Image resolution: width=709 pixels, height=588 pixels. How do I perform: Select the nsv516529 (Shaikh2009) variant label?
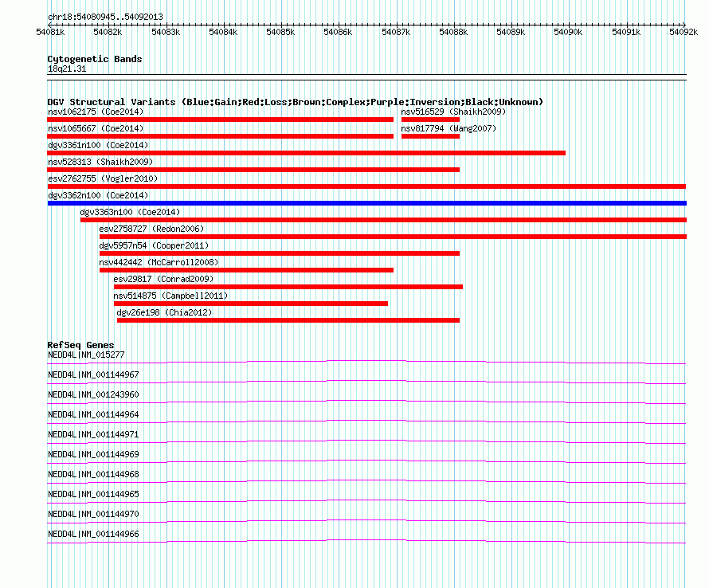tap(453, 112)
